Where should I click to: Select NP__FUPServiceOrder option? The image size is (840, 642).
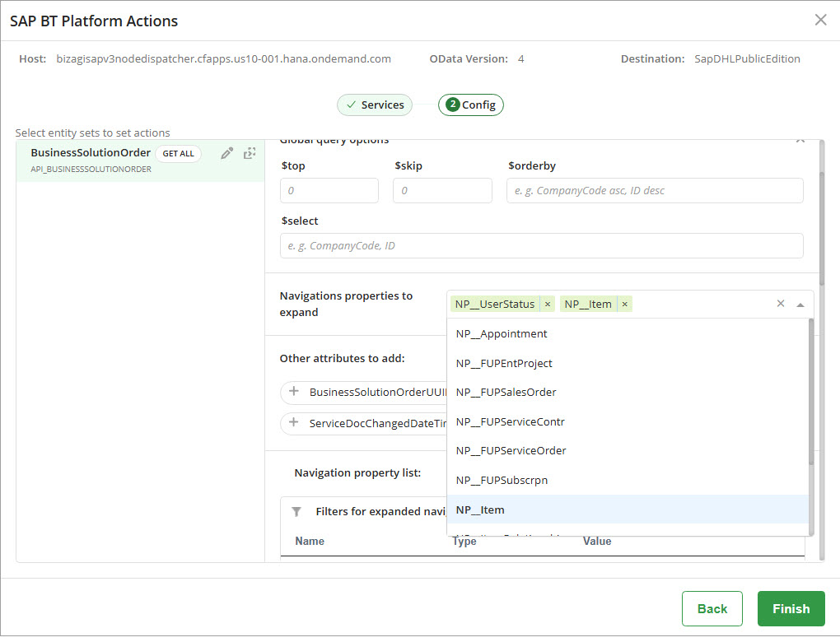coord(628,450)
